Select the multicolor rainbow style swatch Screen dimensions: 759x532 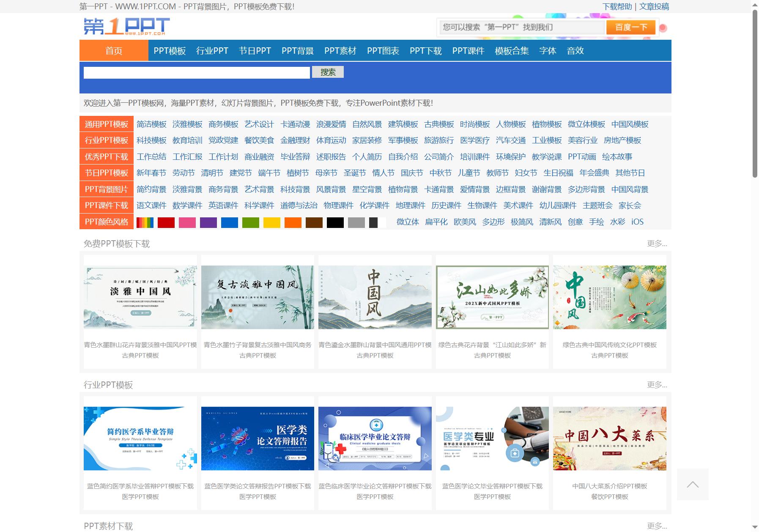145,222
